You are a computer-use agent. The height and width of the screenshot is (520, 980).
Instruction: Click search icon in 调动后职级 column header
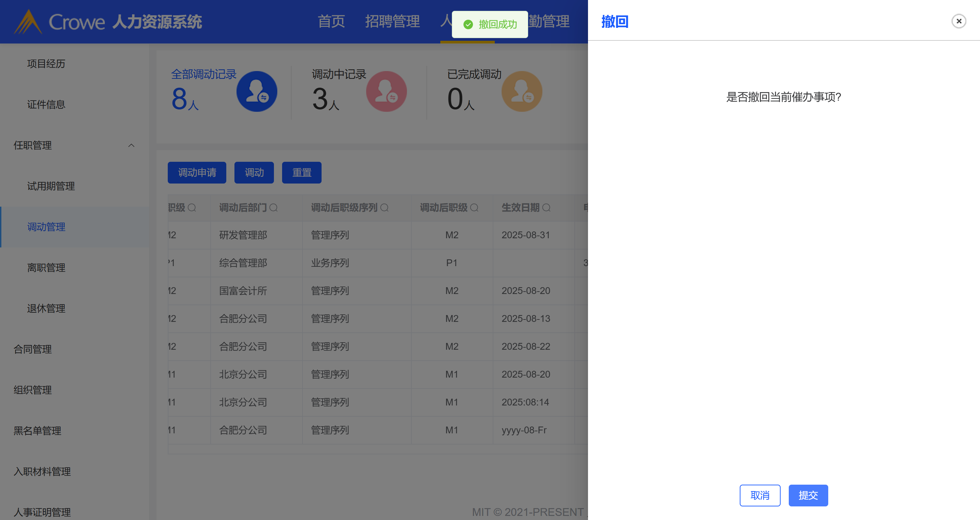coord(474,208)
